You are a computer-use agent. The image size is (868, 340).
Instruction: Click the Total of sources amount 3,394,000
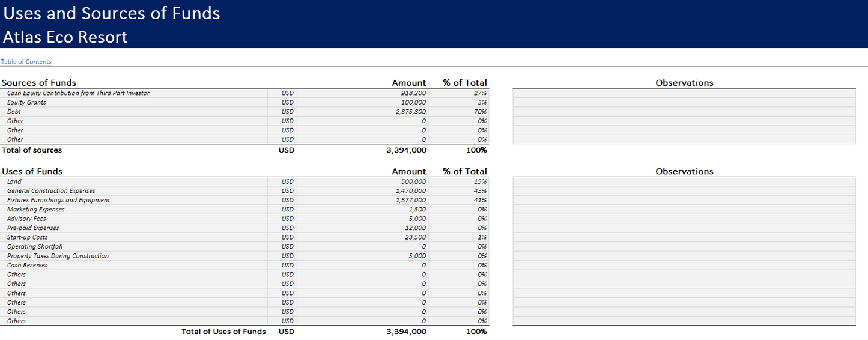pyautogui.click(x=407, y=150)
